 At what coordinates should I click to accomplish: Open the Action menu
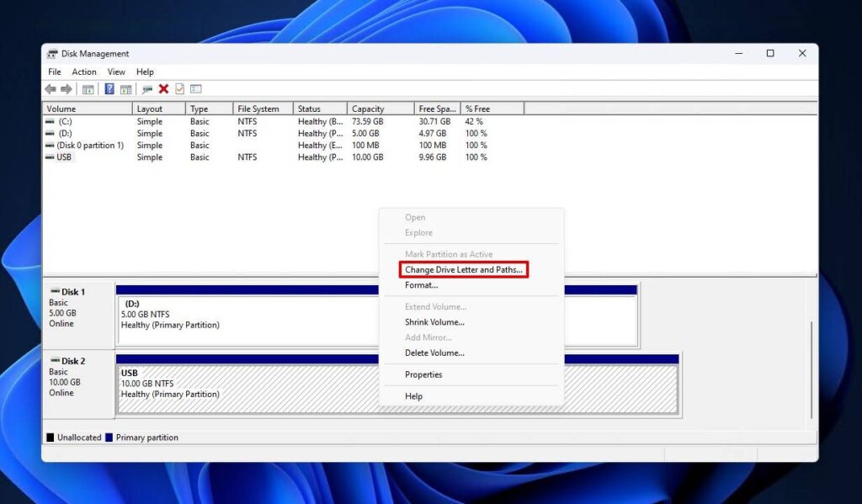pyautogui.click(x=83, y=72)
